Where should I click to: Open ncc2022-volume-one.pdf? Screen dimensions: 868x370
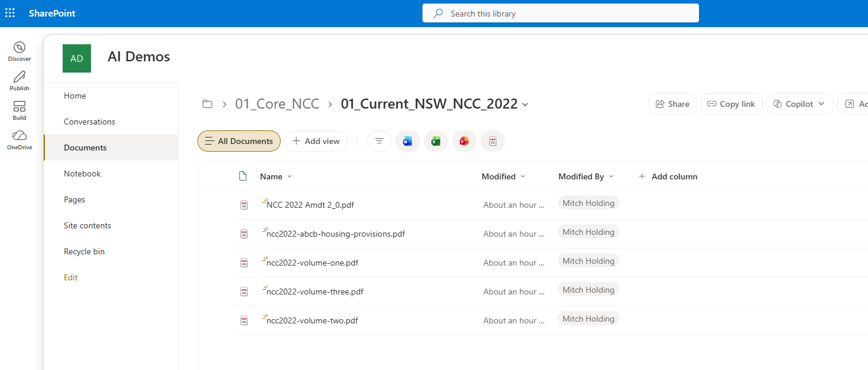pos(313,263)
